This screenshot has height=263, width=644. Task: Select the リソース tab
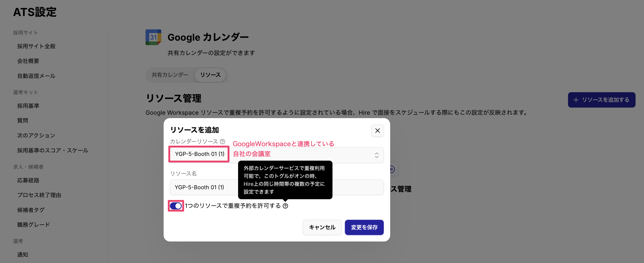(210, 75)
